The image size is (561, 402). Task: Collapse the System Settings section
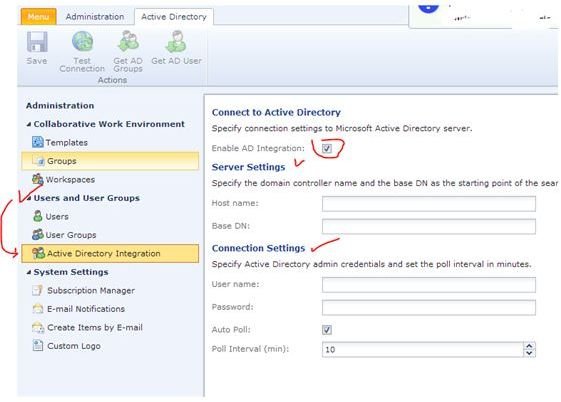pos(29,273)
